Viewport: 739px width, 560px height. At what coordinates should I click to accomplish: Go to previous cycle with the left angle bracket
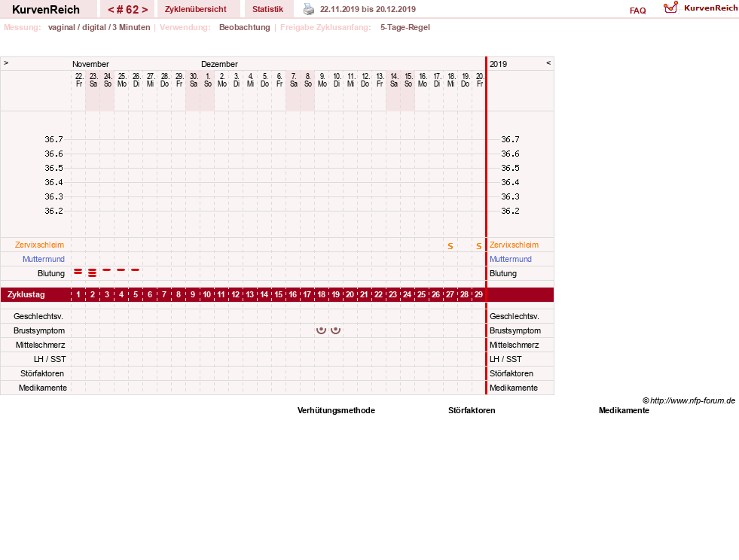click(111, 10)
